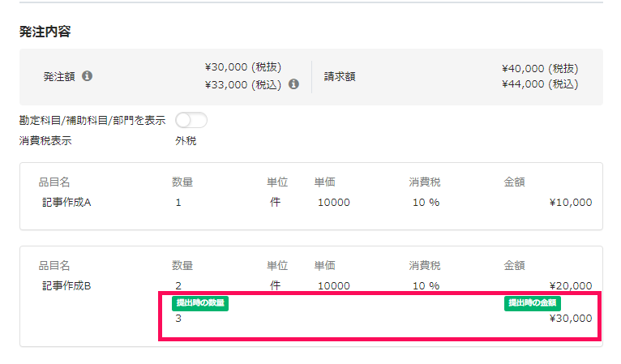This screenshot has width=621, height=364.
Task: Click unit 件 in 記事作成B row
Action: pos(276,285)
